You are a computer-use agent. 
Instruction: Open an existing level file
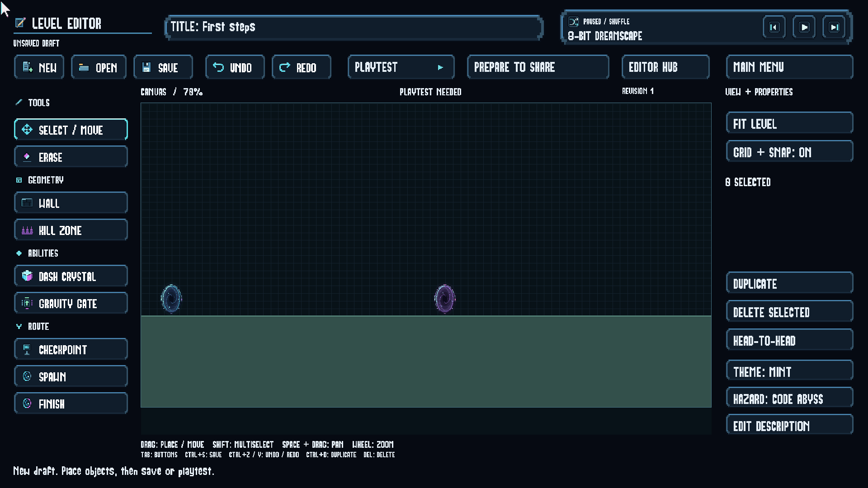pyautogui.click(x=99, y=67)
